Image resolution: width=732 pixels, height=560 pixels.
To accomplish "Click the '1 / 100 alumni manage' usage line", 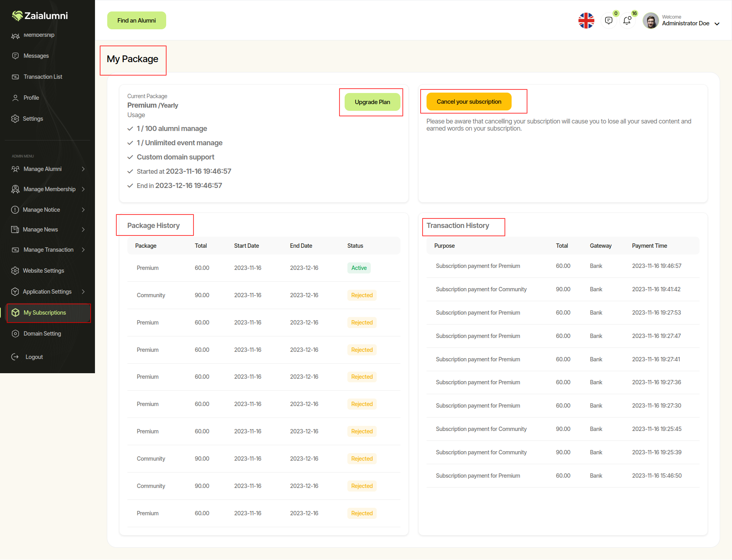I will tap(172, 129).
